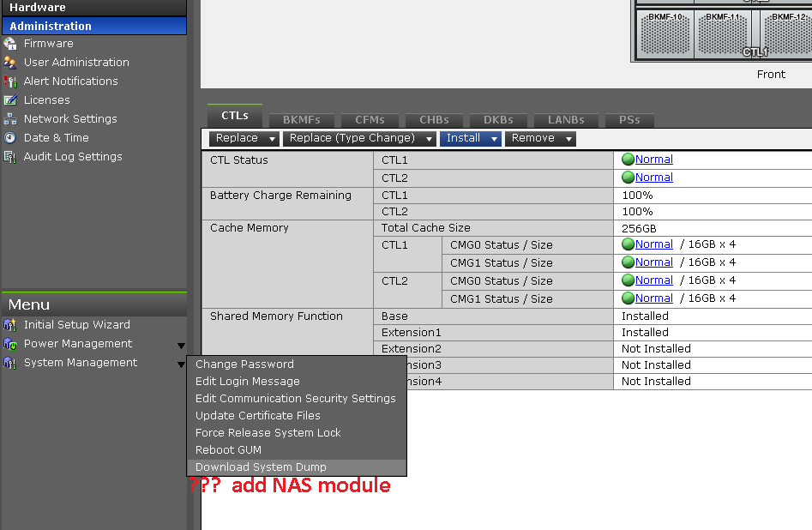
Task: Open Date & Time settings
Action: pos(57,138)
